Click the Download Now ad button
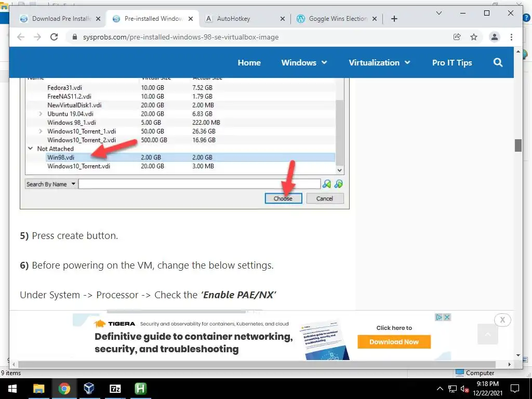Image resolution: width=532 pixels, height=399 pixels. point(394,342)
